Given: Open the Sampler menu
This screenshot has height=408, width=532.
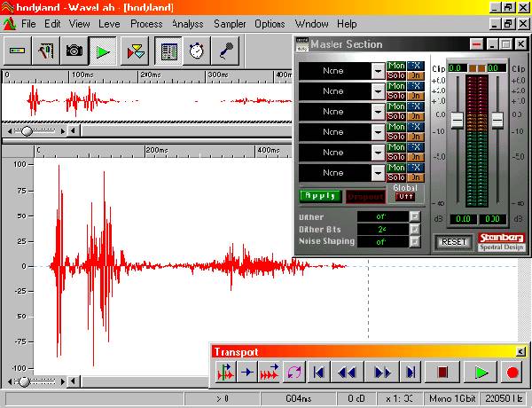Looking at the screenshot, I should (x=230, y=24).
